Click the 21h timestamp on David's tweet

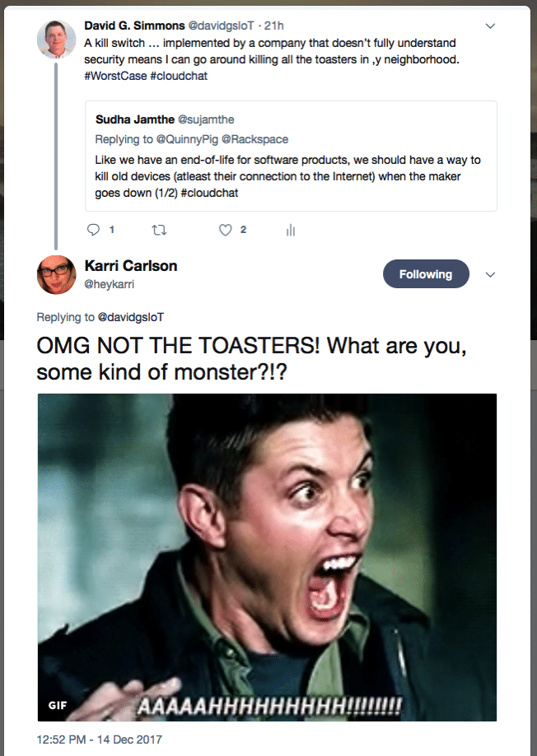pyautogui.click(x=274, y=26)
